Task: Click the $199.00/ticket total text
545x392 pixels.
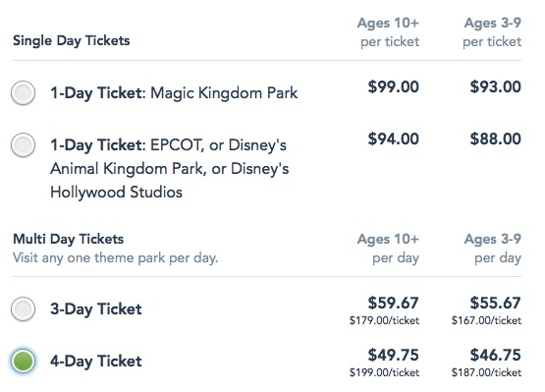Action: tap(384, 372)
